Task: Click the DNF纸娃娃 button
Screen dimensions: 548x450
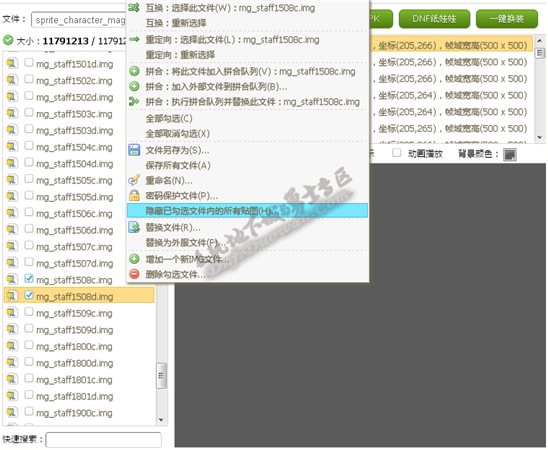Action: 434,19
